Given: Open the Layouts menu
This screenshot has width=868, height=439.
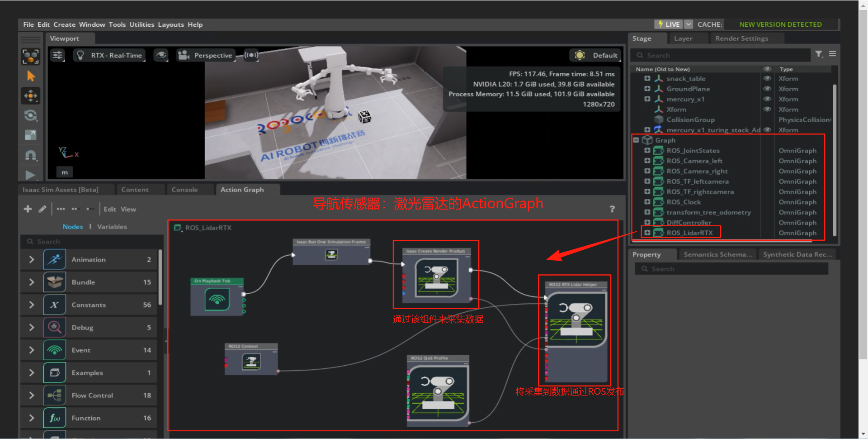Looking at the screenshot, I should tap(171, 24).
